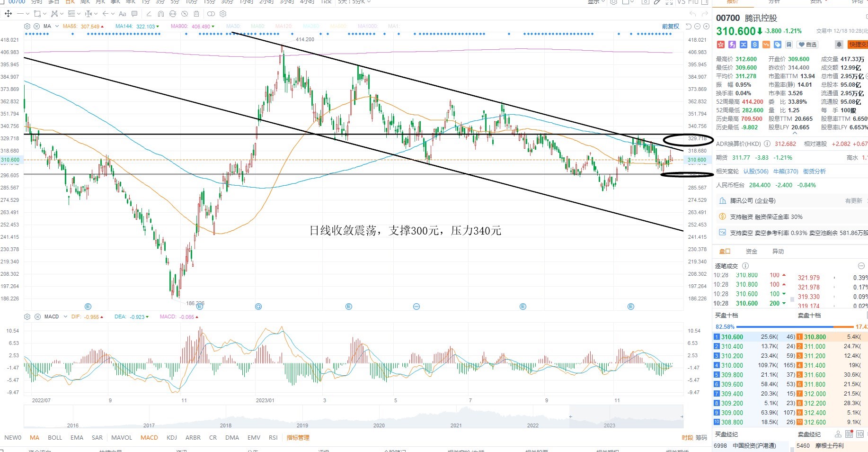Screen dimensions: 868x452
Task: Open 认股(506) warrants link
Action: click(x=756, y=172)
